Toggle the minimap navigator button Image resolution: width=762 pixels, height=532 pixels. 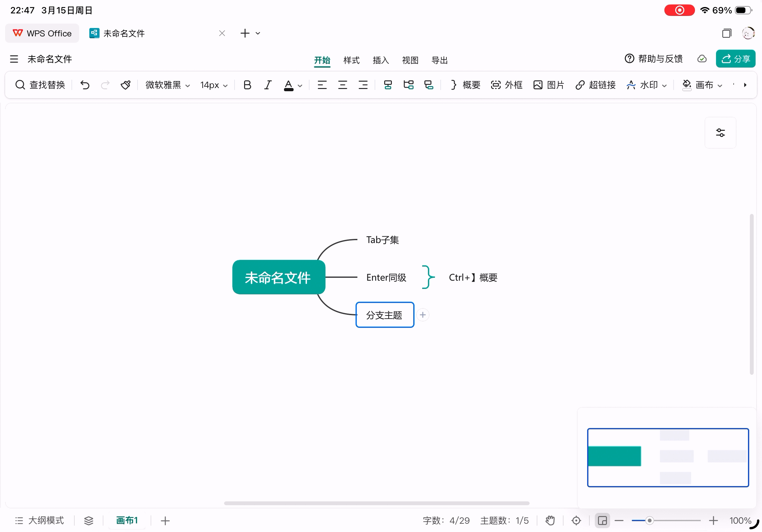point(602,521)
